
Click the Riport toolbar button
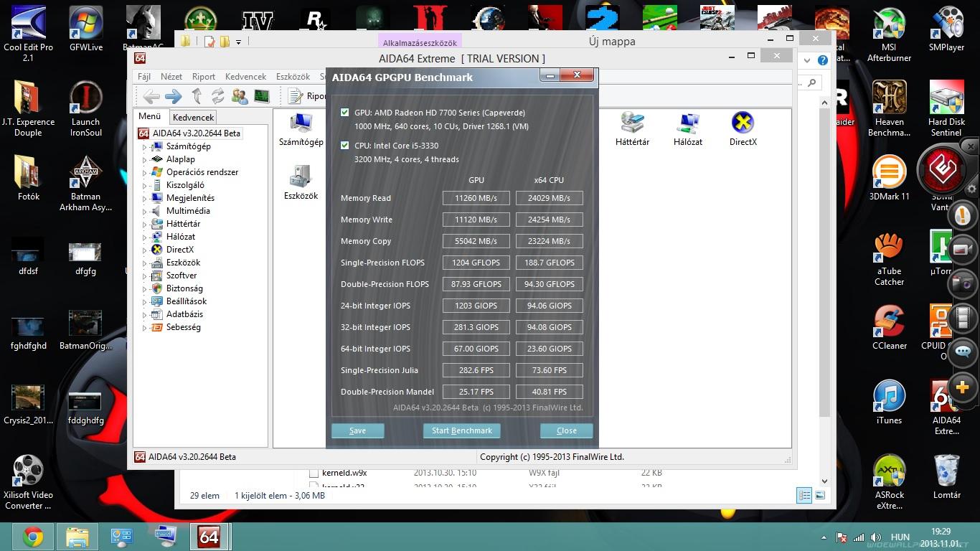pos(308,96)
